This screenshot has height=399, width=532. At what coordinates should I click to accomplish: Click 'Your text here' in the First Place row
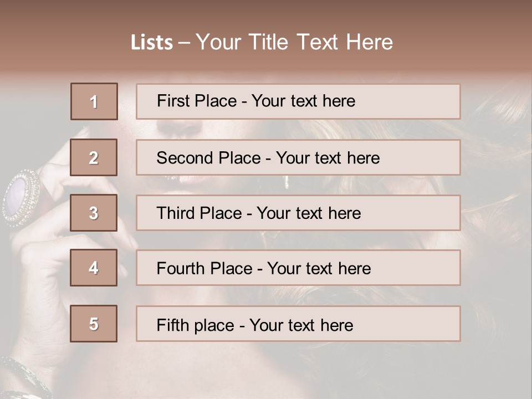(303, 101)
